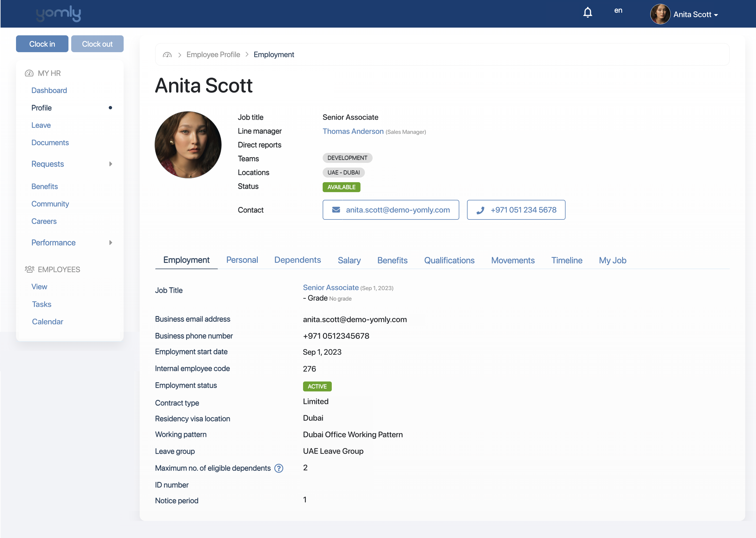
Task: Click the EMPLOYEES section header
Action: [52, 269]
